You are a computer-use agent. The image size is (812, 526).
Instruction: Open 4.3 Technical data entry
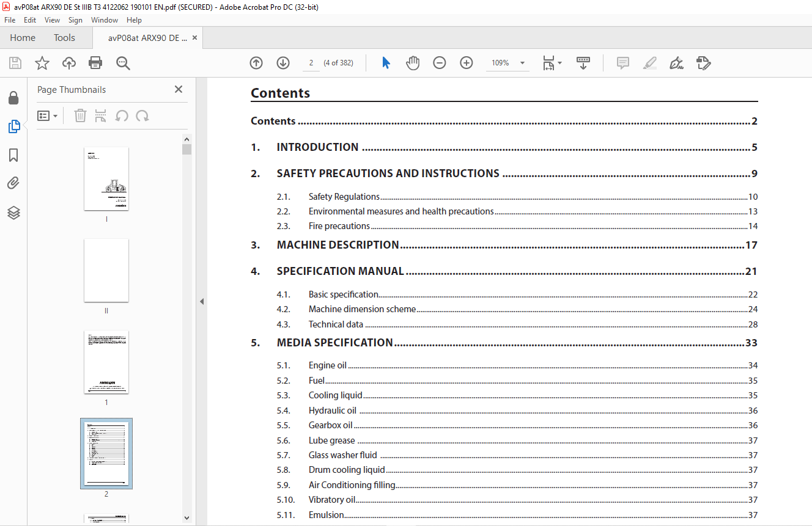pos(517,324)
